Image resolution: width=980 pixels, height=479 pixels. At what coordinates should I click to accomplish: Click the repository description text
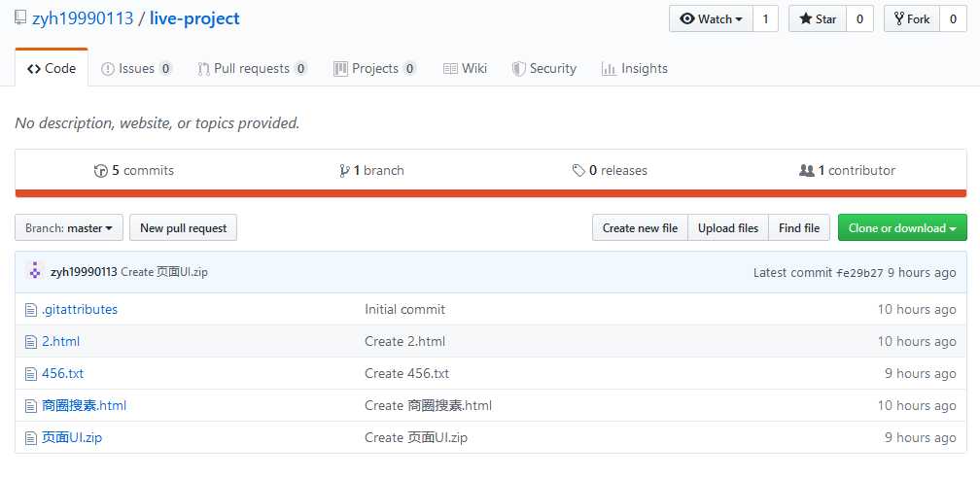pyautogui.click(x=157, y=123)
